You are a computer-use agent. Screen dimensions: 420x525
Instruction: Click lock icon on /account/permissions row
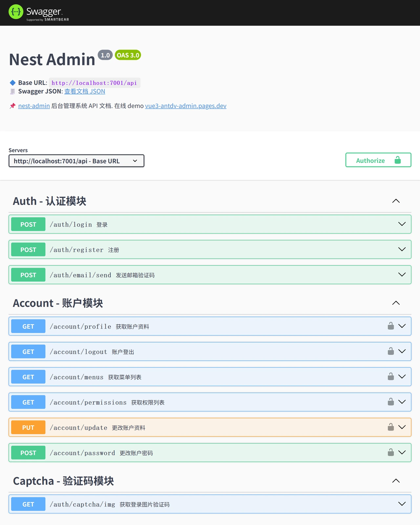[391, 402]
